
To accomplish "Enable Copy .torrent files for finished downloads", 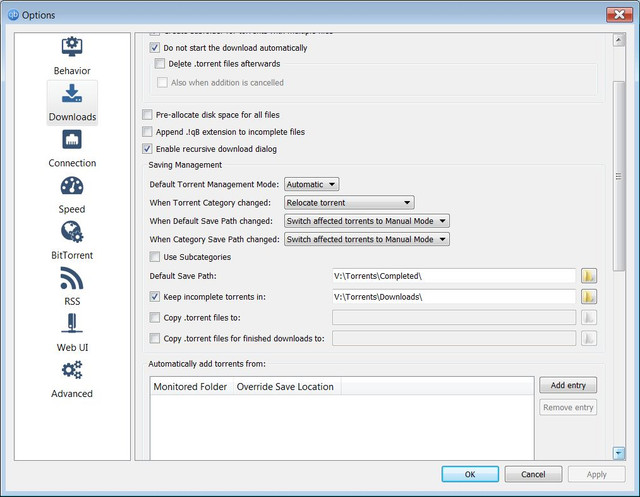I will point(154,338).
